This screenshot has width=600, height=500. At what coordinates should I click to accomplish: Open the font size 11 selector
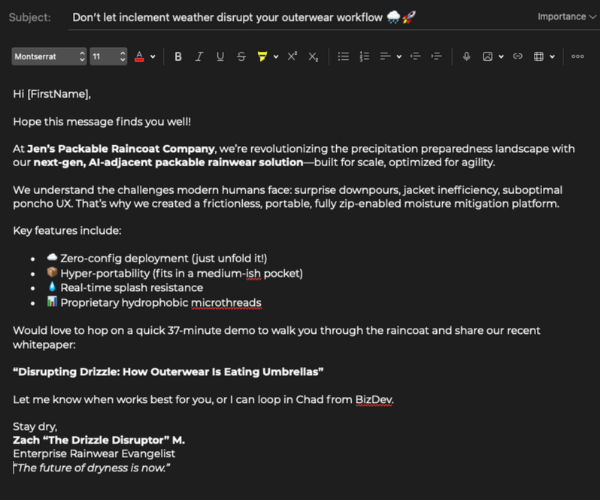coord(108,57)
